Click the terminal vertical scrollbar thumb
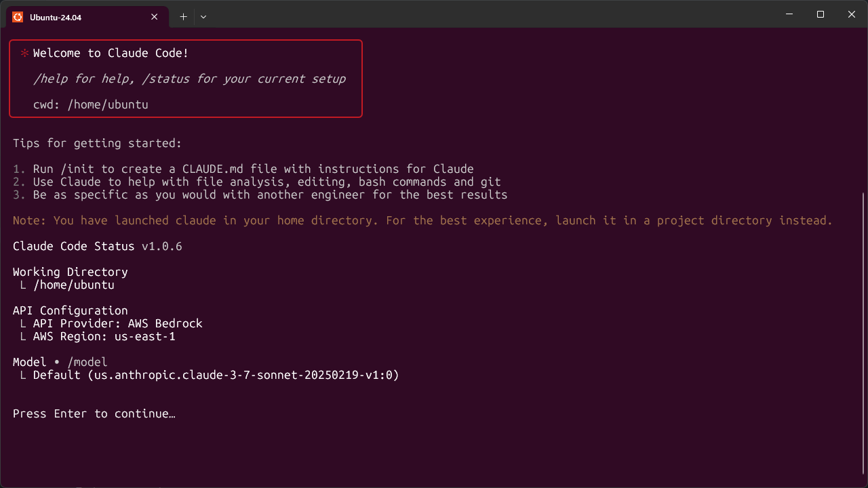The height and width of the screenshot is (488, 868). point(863,332)
